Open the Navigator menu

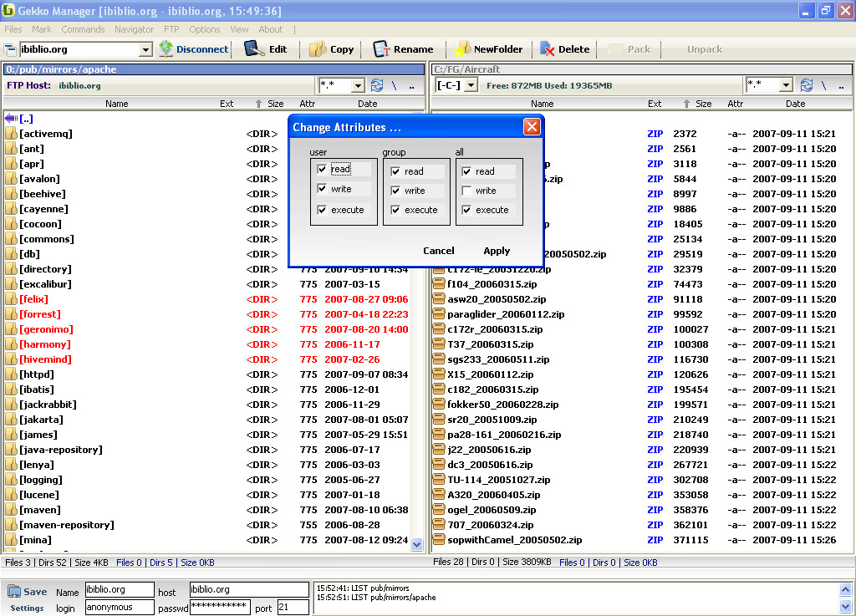134,29
